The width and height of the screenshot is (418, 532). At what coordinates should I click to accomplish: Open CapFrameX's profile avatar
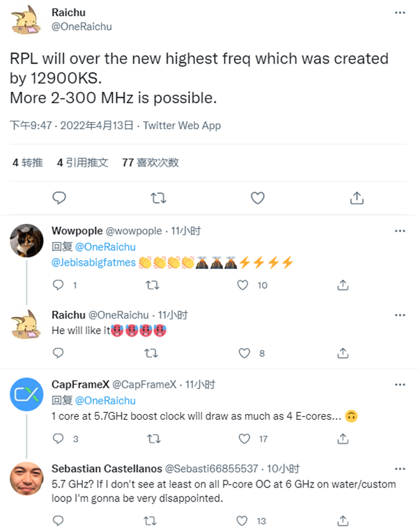pyautogui.click(x=27, y=396)
